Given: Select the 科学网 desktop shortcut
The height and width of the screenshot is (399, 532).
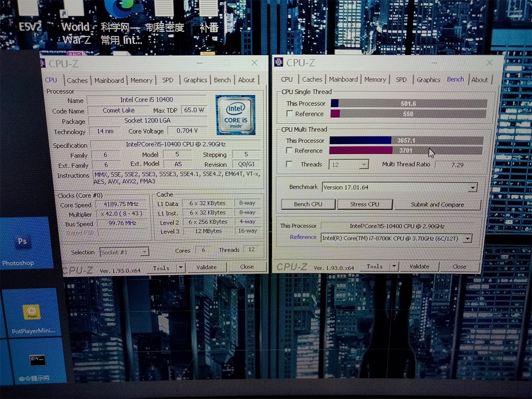Looking at the screenshot, I should [x=121, y=22].
